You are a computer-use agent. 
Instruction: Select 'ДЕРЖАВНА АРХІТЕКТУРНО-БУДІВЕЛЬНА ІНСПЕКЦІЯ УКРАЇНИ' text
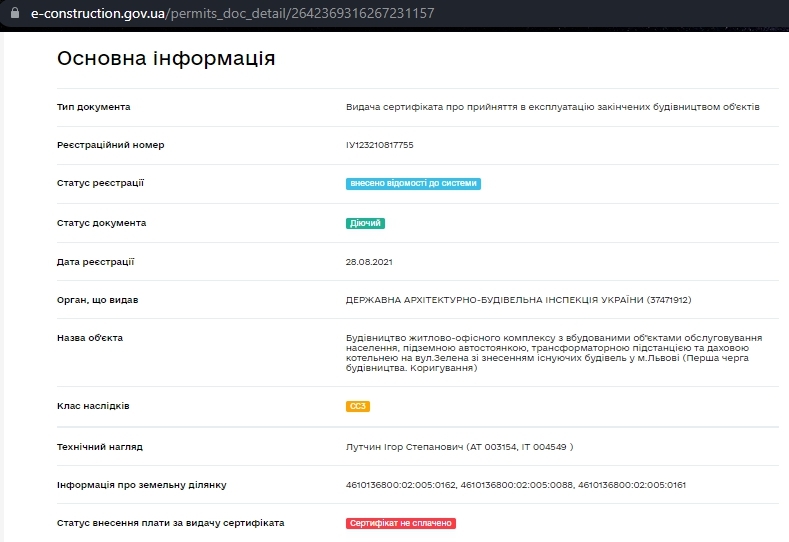coord(495,300)
